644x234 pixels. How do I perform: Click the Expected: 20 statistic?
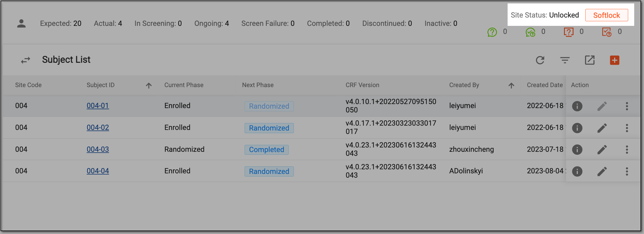coord(61,24)
